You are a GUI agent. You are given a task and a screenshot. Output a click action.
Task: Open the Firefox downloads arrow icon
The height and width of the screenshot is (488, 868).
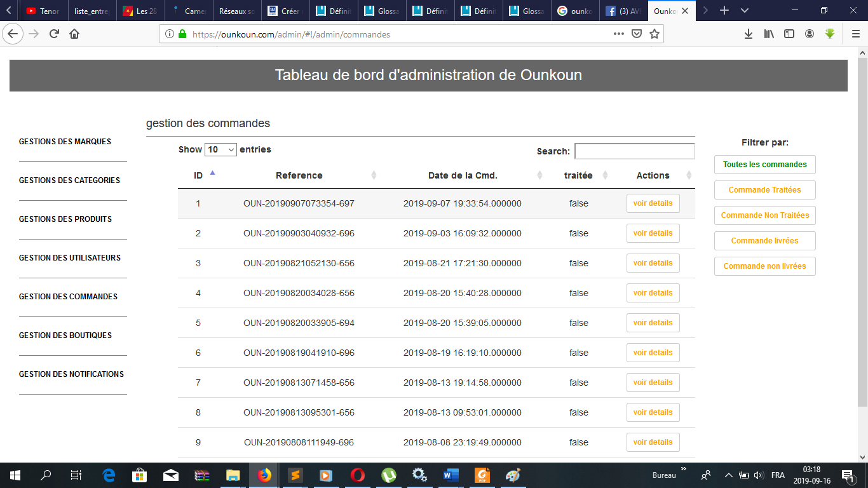click(x=749, y=34)
